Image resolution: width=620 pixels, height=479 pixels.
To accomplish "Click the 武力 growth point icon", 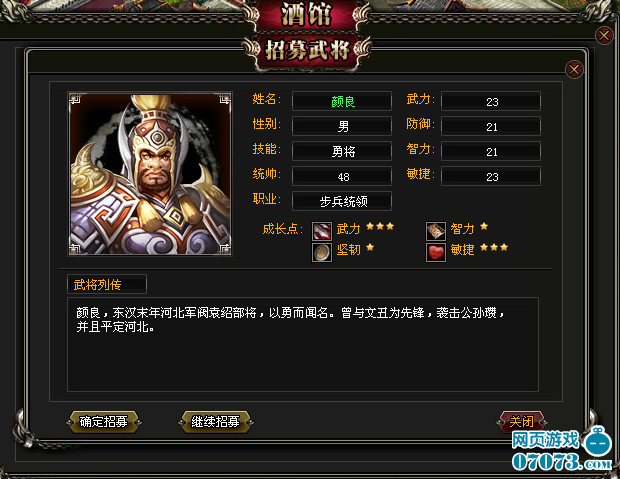I will tap(321, 231).
